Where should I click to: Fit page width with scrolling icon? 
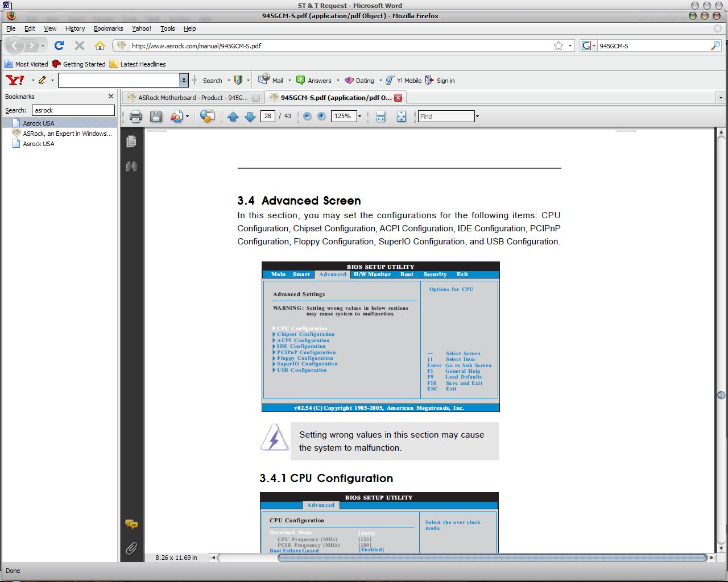tap(380, 117)
